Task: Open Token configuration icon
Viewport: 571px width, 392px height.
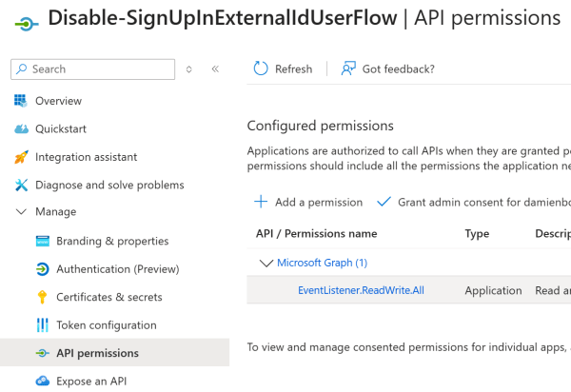Action: [42, 325]
